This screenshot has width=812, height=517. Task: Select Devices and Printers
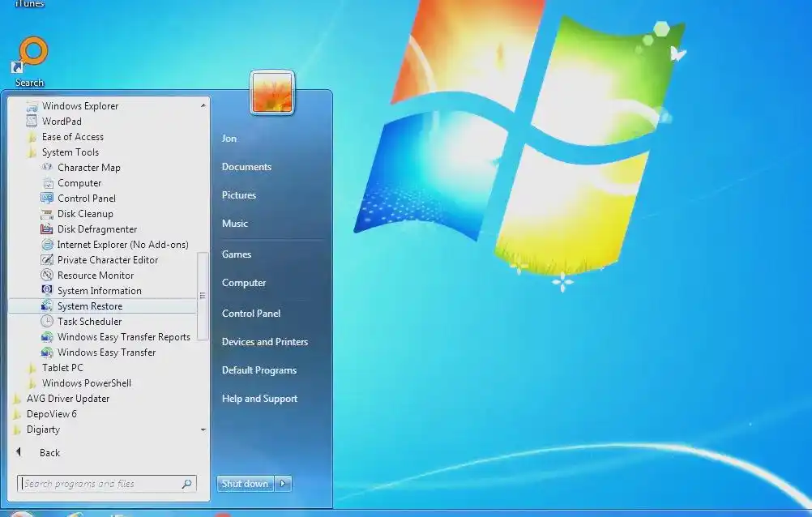(264, 341)
